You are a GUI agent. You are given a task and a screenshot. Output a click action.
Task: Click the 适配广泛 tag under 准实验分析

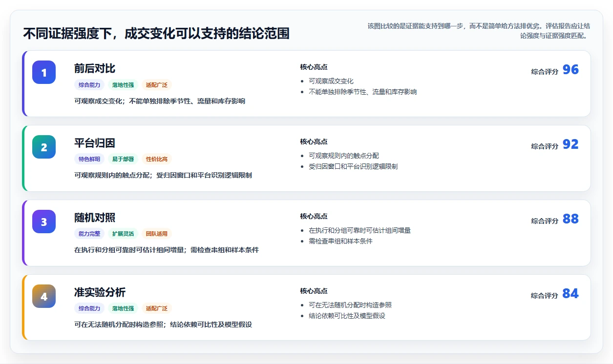[157, 308]
